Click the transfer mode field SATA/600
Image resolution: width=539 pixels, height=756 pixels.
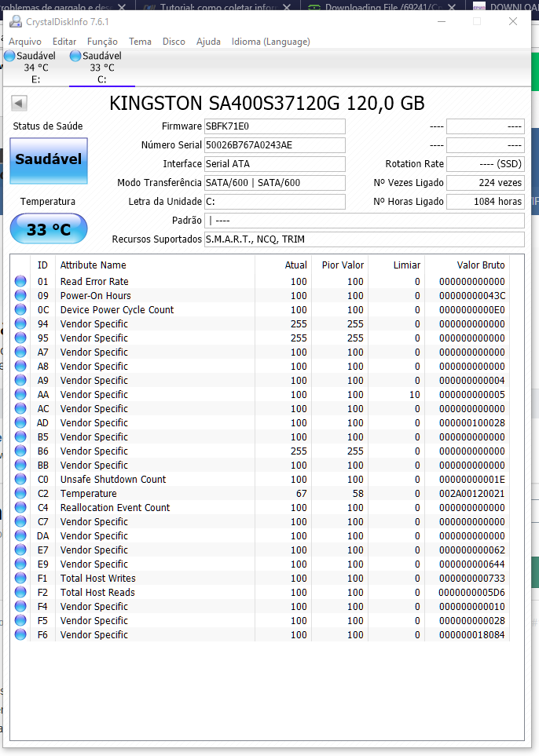click(275, 183)
